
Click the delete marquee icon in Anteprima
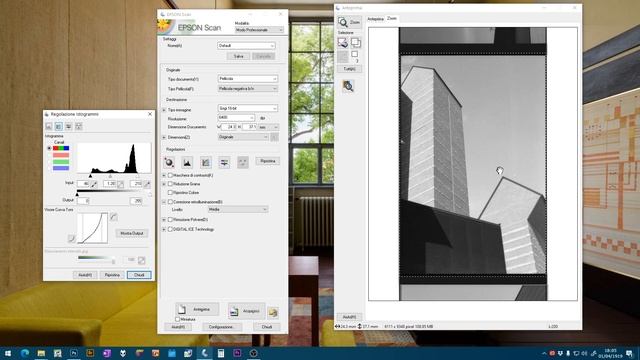(x=342, y=42)
